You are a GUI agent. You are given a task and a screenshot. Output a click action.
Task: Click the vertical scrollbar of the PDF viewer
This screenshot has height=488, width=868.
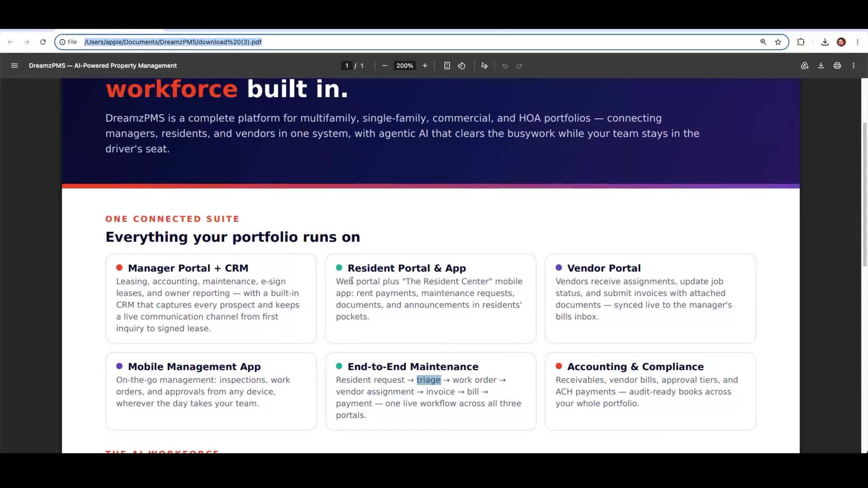click(x=865, y=194)
